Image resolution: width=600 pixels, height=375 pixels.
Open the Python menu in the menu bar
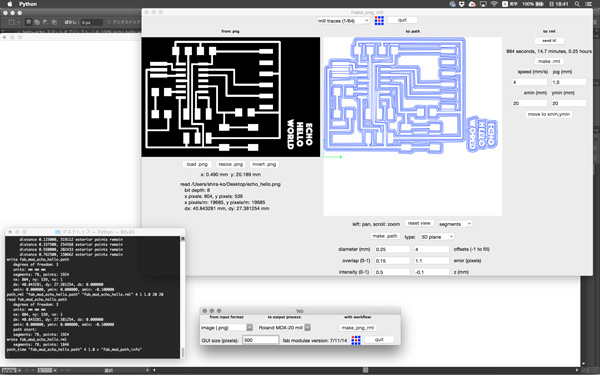28,4
